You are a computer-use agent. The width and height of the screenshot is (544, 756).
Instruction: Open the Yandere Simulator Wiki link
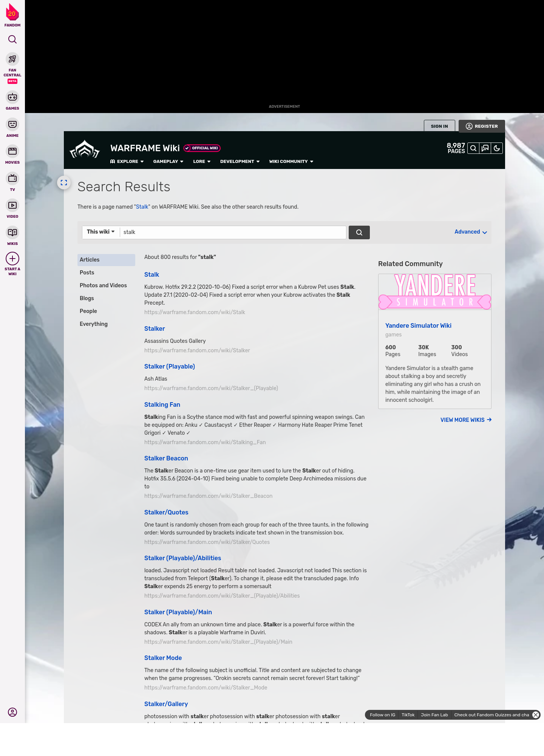coord(418,325)
